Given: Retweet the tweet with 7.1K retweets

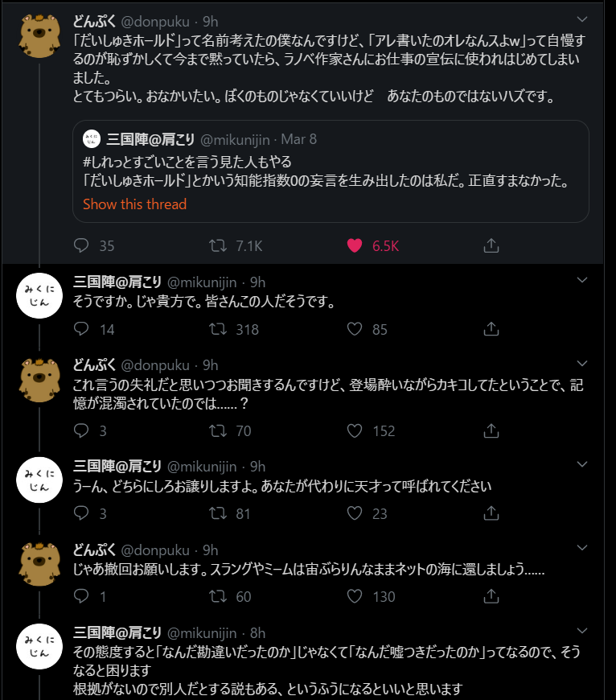Looking at the screenshot, I should [x=217, y=245].
